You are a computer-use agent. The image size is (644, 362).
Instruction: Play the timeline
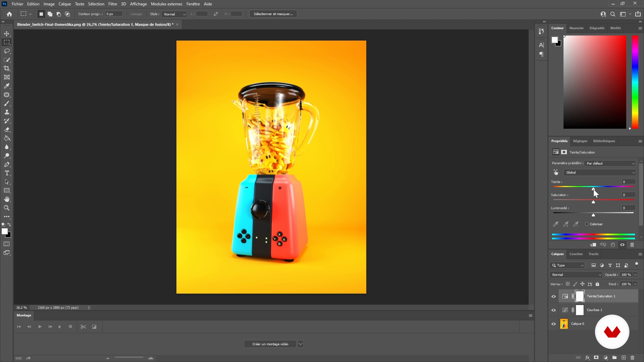[x=40, y=327]
